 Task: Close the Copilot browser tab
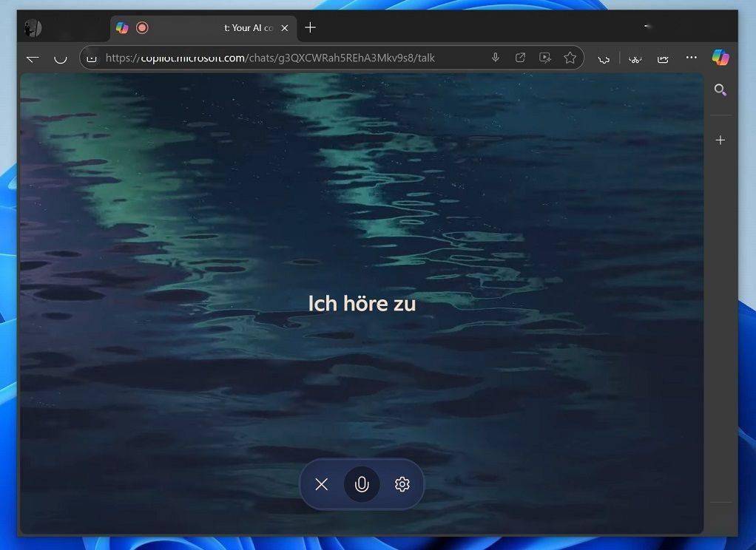coord(285,27)
